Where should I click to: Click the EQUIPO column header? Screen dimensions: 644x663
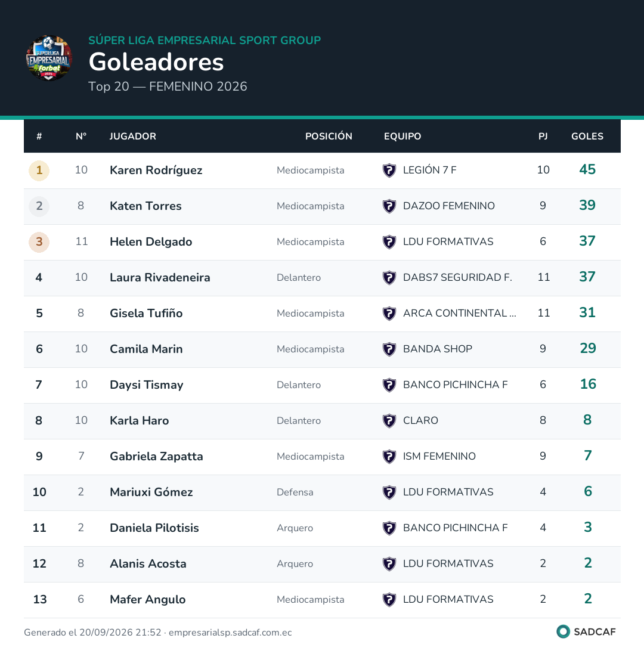tap(402, 136)
